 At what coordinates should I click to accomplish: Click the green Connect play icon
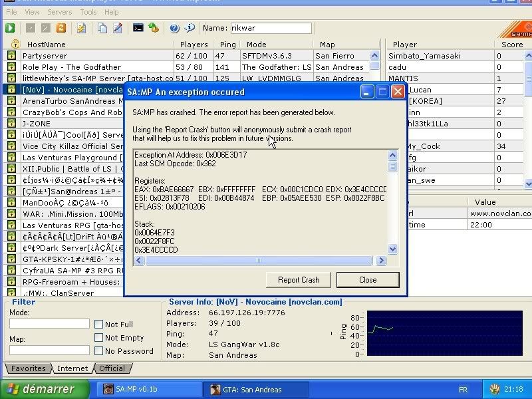(x=10, y=28)
